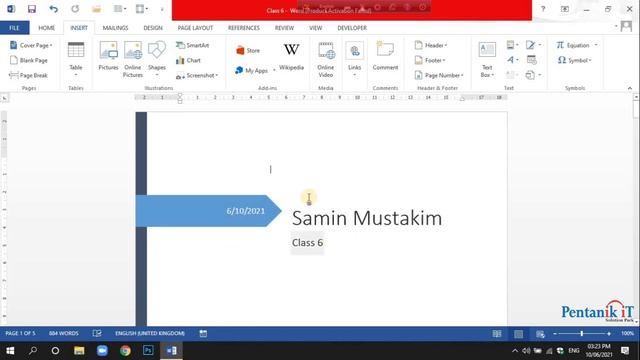Screen dimensions: 640x360
Task: Switch to the HOME tab
Action: pyautogui.click(x=47, y=28)
